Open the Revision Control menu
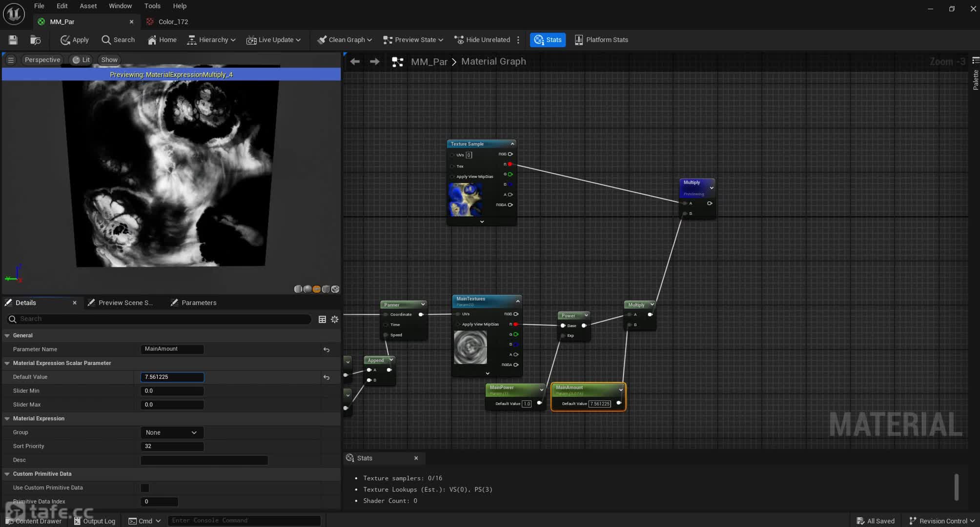This screenshot has height=527, width=980. coord(942,521)
